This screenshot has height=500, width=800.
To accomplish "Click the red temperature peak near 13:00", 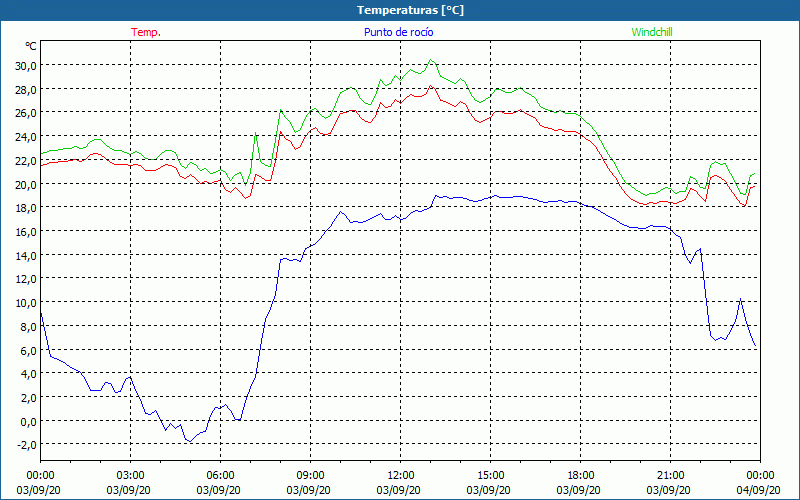I will click(431, 86).
